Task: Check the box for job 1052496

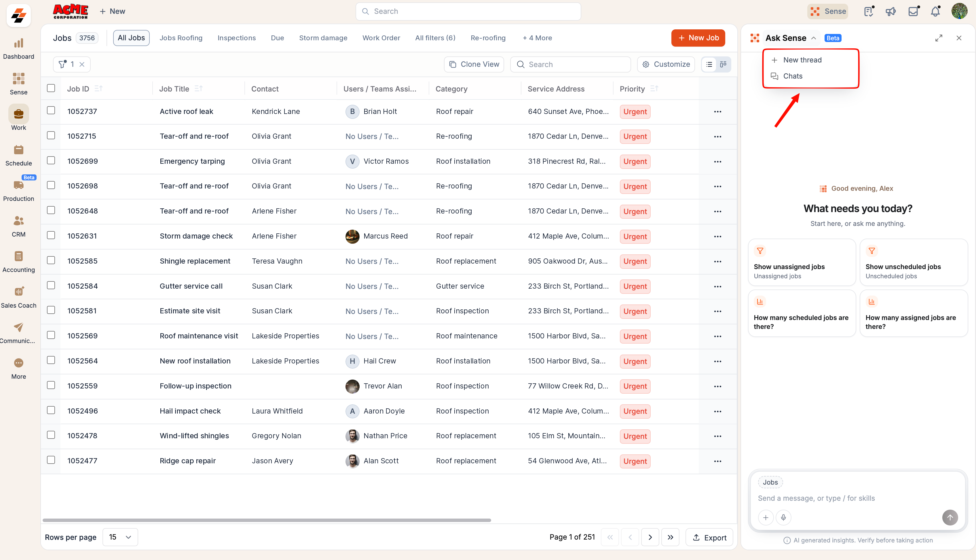Action: [x=51, y=410]
